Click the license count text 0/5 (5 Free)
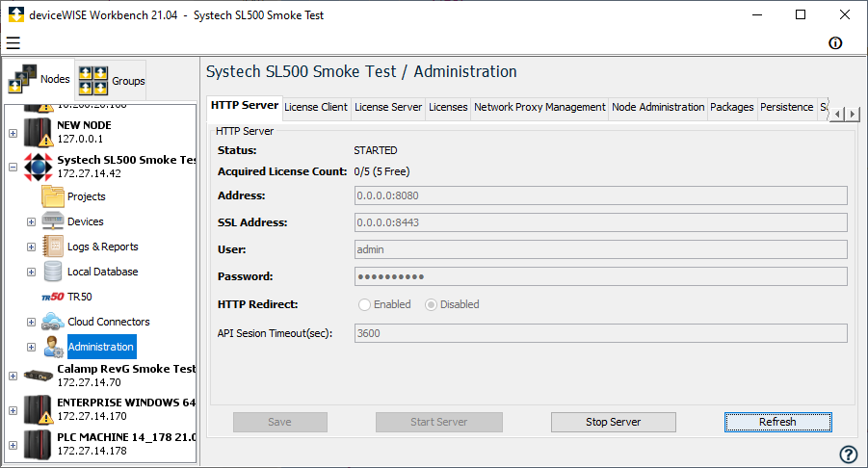The width and height of the screenshot is (868, 468). click(x=381, y=172)
